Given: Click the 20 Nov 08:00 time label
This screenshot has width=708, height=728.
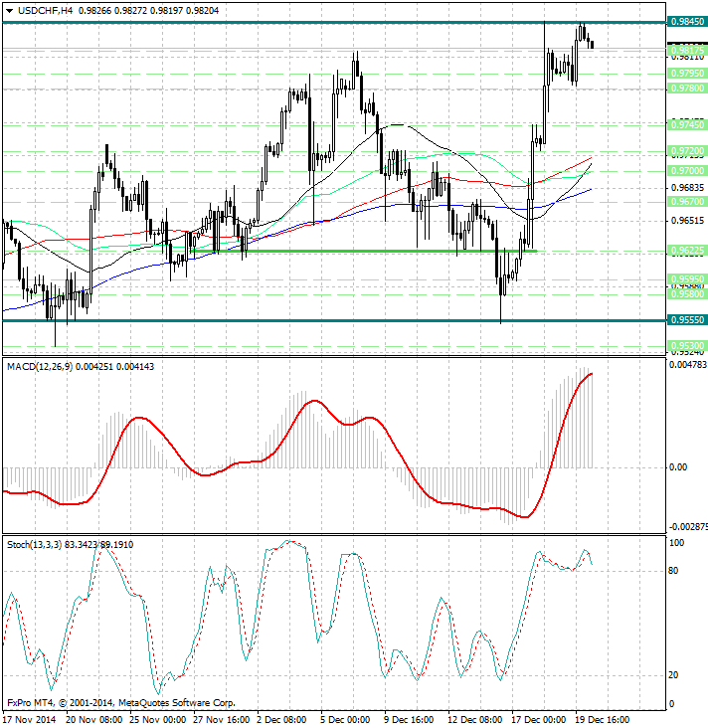Looking at the screenshot, I should coord(94,720).
